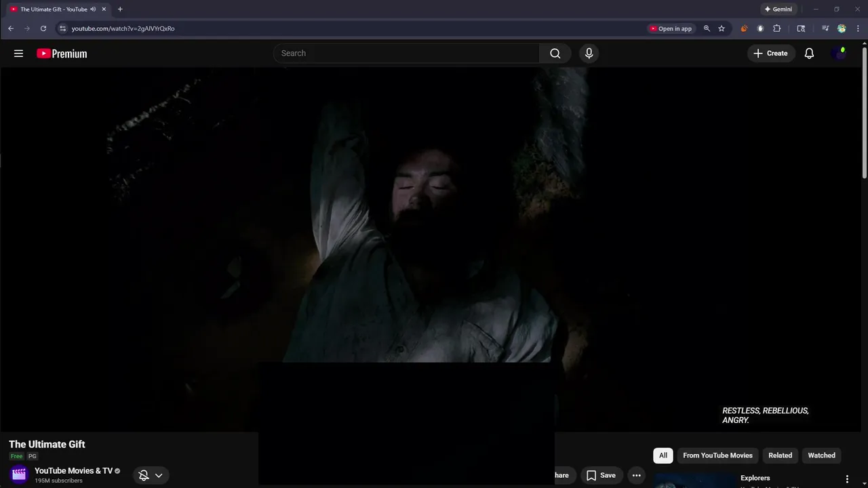The width and height of the screenshot is (868, 488).
Task: Start voice search with the microphone
Action: coord(589,54)
